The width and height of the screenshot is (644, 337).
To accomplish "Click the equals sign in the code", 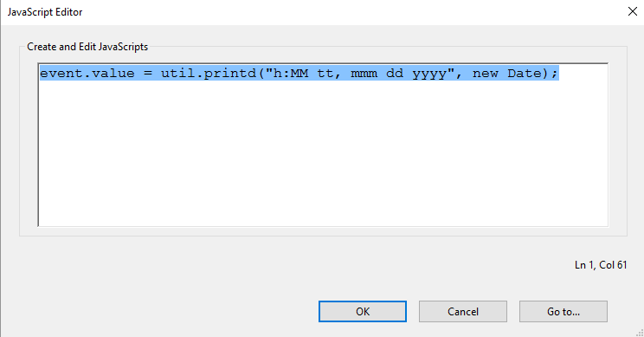I will 148,74.
